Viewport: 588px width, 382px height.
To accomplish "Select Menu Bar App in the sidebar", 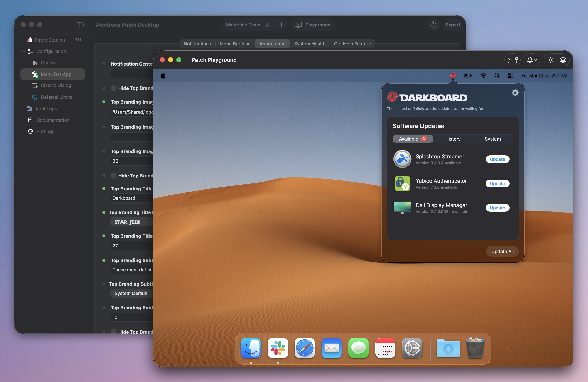I will point(53,74).
